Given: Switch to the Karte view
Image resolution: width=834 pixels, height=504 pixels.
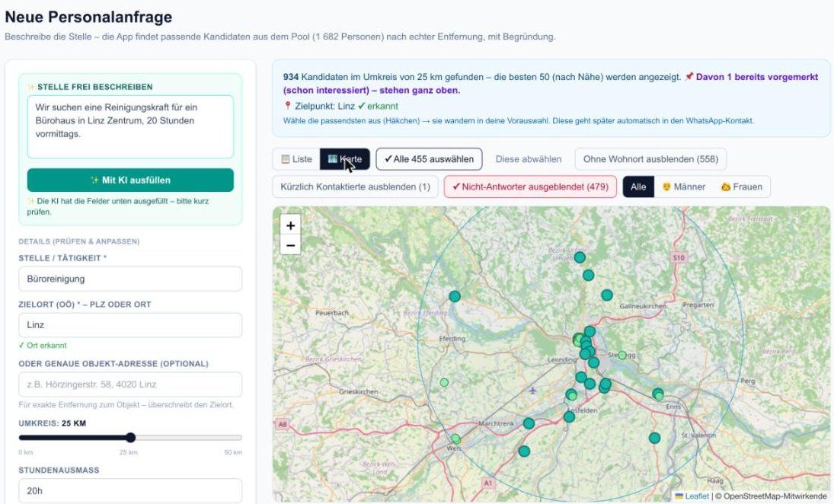Looking at the screenshot, I should (345, 159).
